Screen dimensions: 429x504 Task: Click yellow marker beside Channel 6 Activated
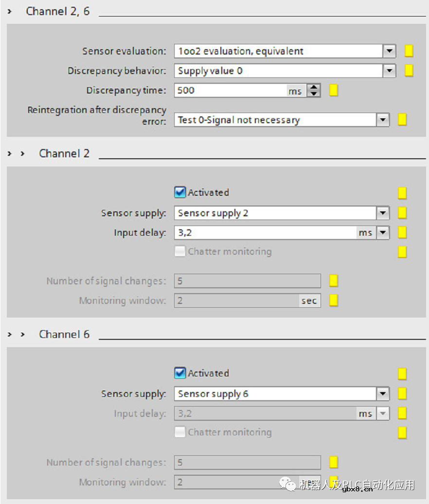pos(402,373)
